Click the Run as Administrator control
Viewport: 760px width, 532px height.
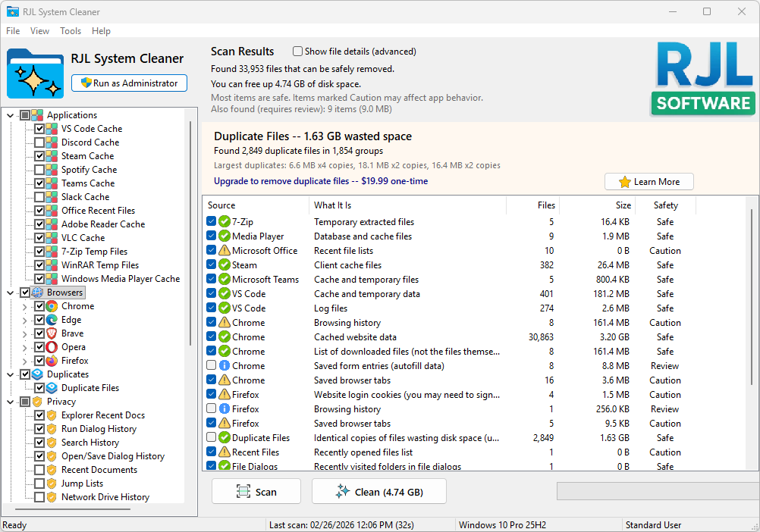(128, 83)
